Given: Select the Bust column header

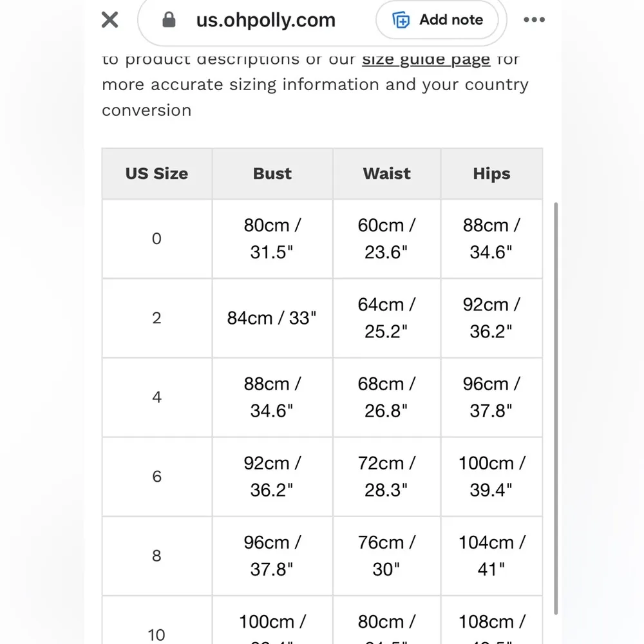Looking at the screenshot, I should [x=272, y=174].
